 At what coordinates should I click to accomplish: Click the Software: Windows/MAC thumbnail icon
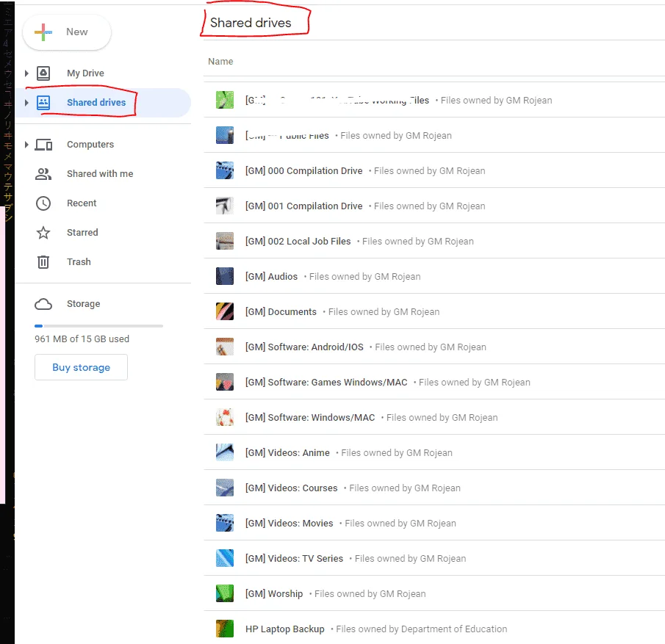point(225,417)
